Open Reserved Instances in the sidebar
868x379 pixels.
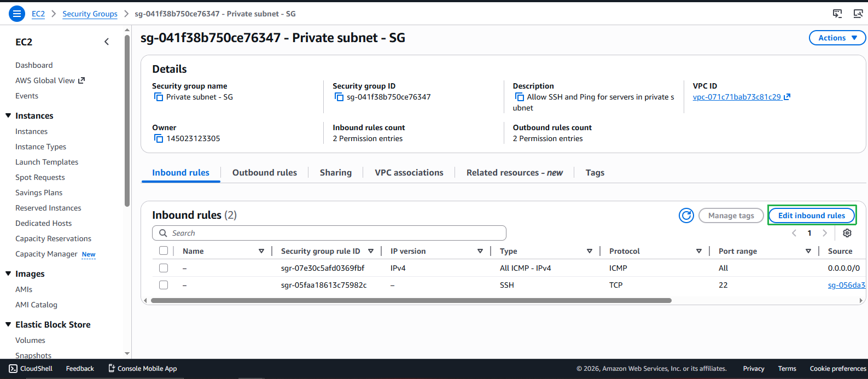tap(48, 208)
